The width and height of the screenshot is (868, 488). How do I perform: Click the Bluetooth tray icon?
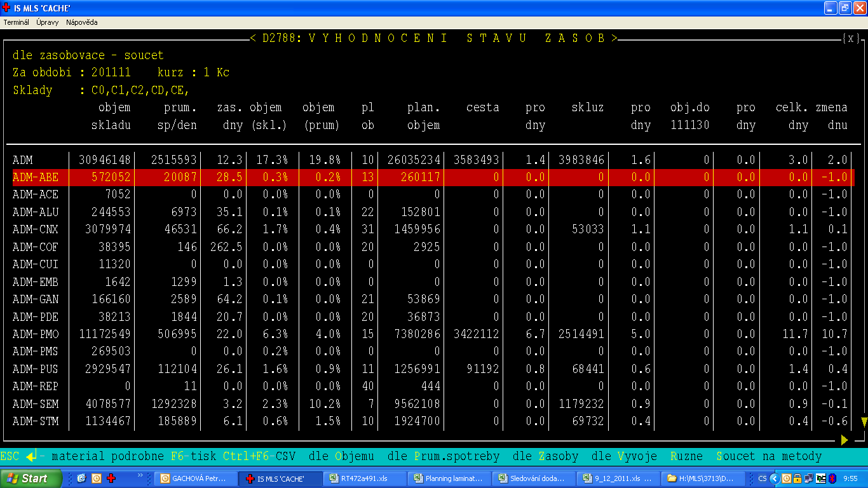[832, 478]
